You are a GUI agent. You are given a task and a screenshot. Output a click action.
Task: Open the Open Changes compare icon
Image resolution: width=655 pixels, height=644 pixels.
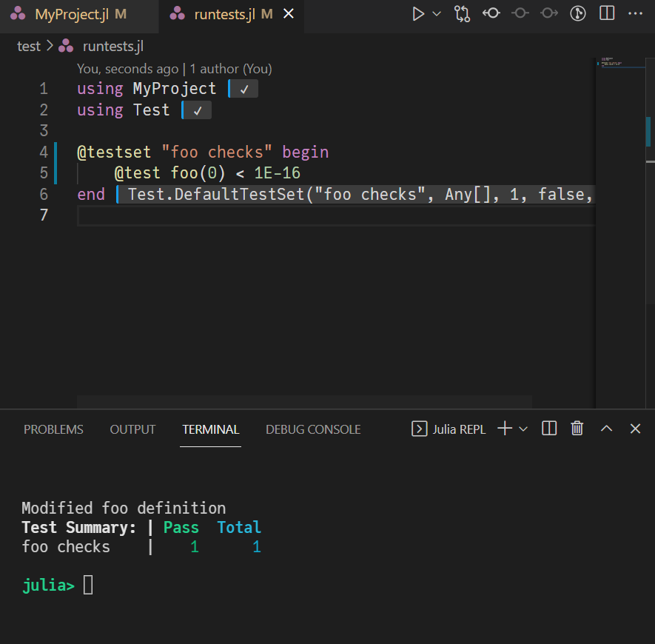click(x=463, y=13)
